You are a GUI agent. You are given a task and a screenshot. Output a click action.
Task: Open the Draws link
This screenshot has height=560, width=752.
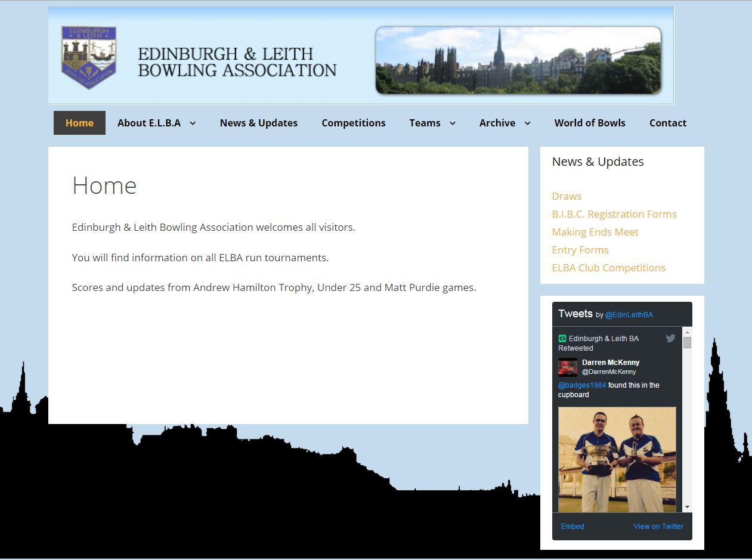point(567,196)
